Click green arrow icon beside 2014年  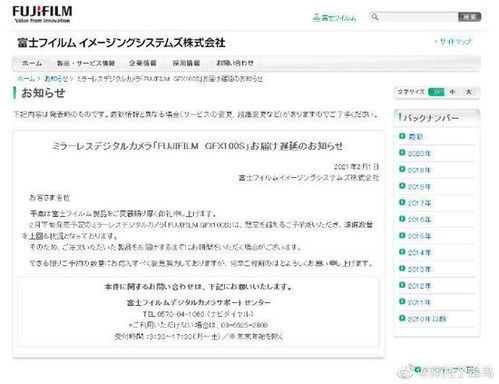tap(402, 252)
